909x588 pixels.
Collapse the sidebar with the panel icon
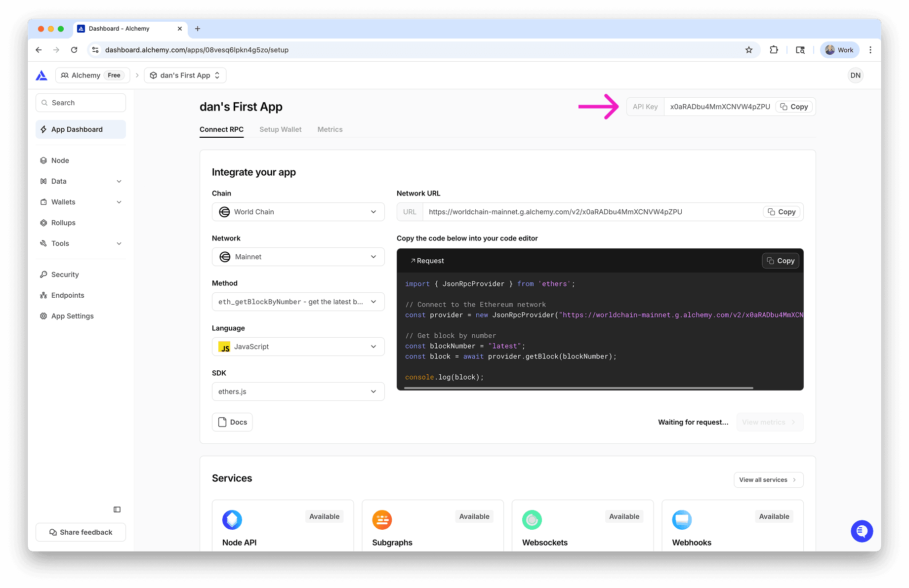click(117, 509)
